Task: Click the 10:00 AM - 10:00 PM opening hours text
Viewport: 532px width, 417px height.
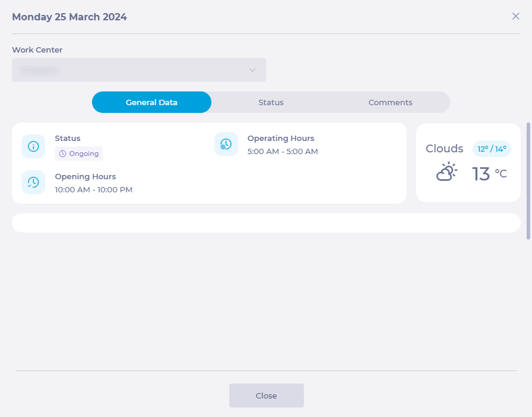Action: [x=94, y=190]
